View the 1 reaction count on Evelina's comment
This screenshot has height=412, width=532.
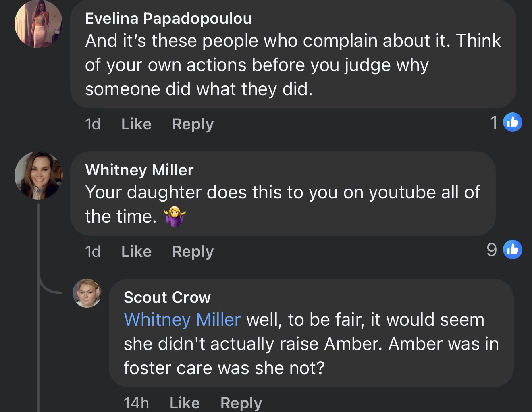click(494, 123)
